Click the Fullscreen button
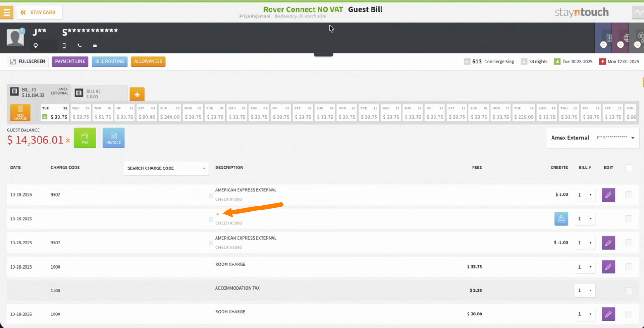This screenshot has width=644, height=328. pyautogui.click(x=28, y=62)
